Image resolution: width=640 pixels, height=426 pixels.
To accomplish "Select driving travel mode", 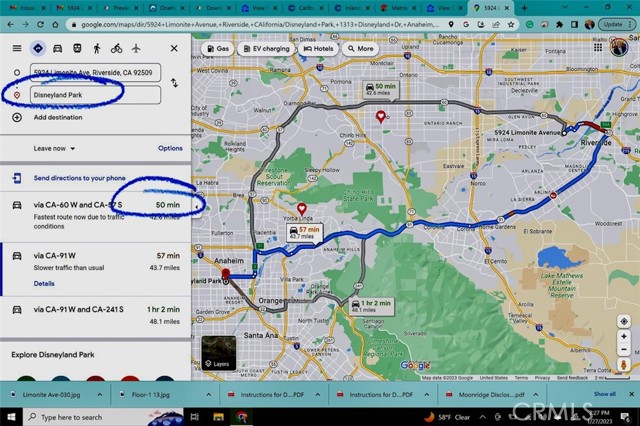I will [x=58, y=48].
